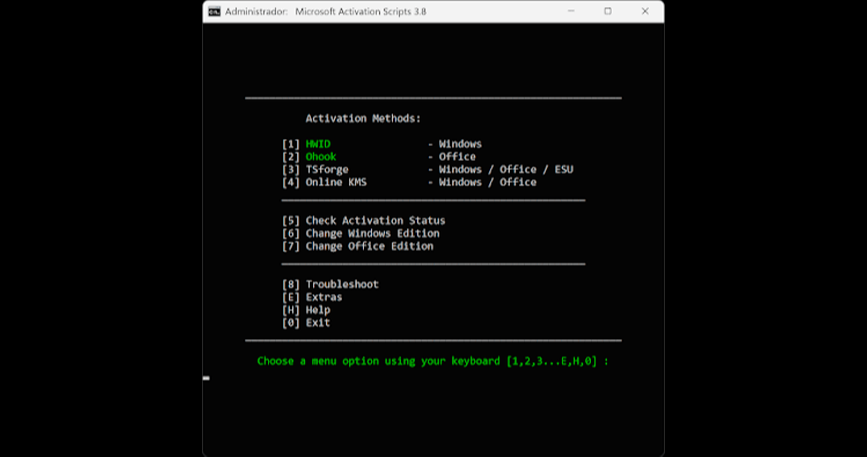
Task: Maximize the Activation Scripts window
Action: click(608, 11)
